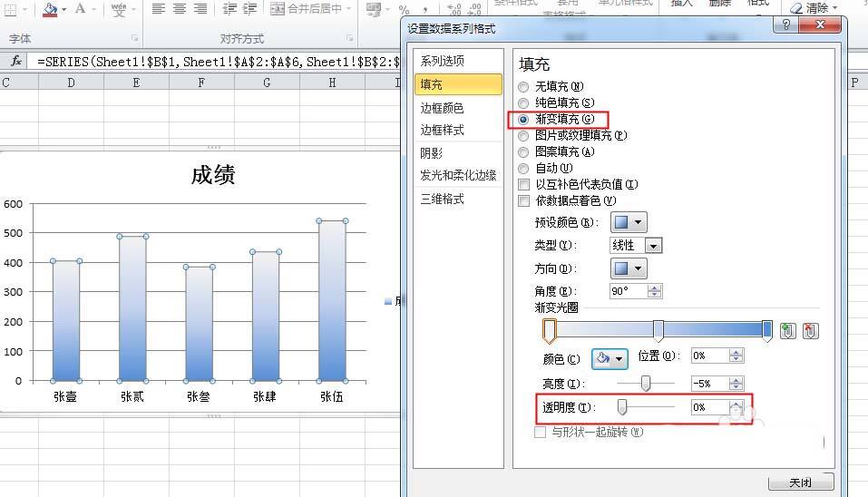This screenshot has height=497, width=868.
Task: Open the 预设颜色 preset colors dropdown
Action: pos(629,222)
